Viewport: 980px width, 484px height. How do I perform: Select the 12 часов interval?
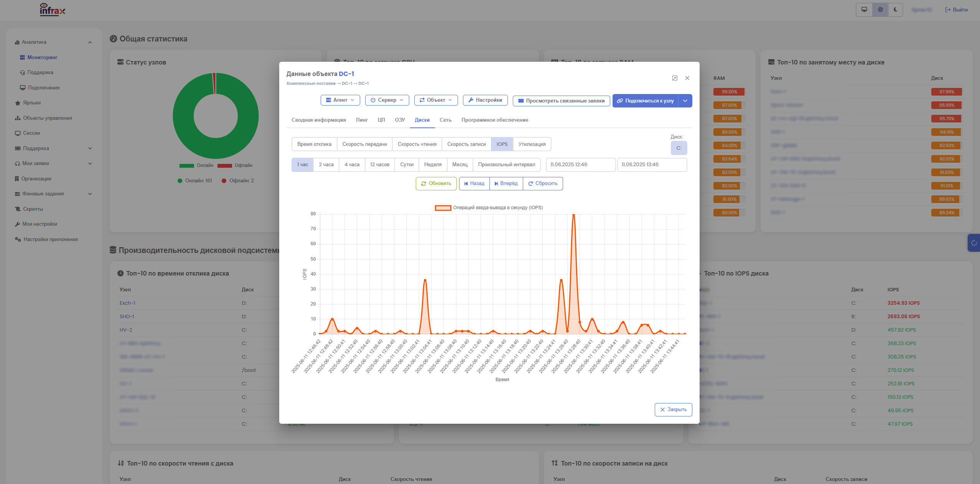point(380,165)
